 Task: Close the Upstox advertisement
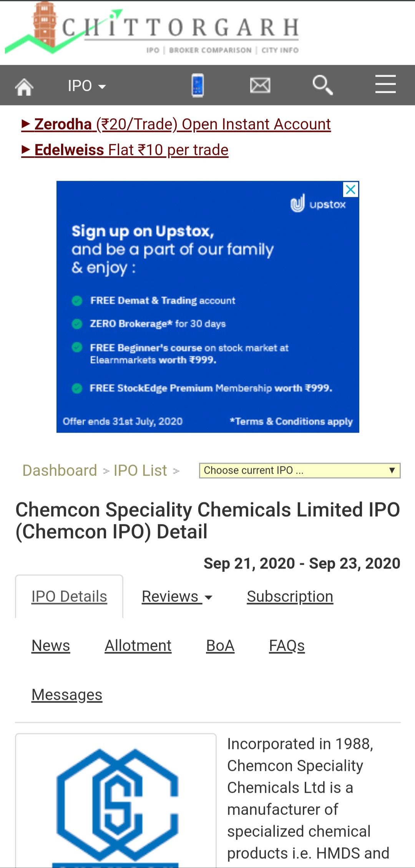point(350,189)
